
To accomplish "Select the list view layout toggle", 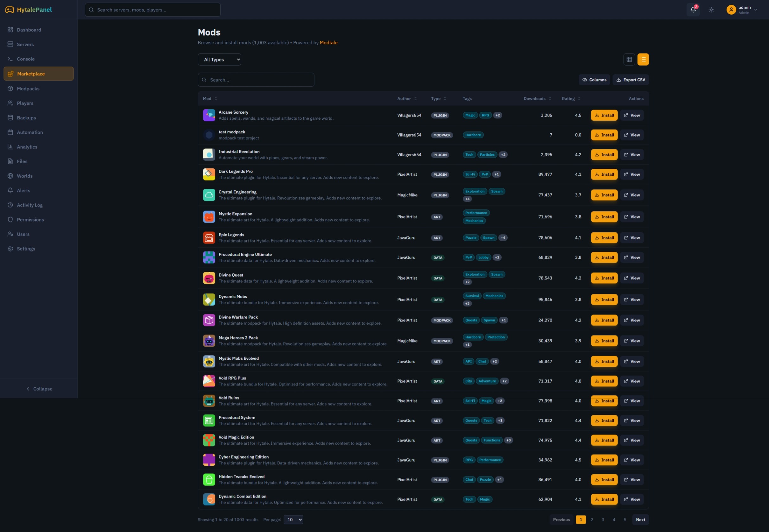I will tap(643, 59).
